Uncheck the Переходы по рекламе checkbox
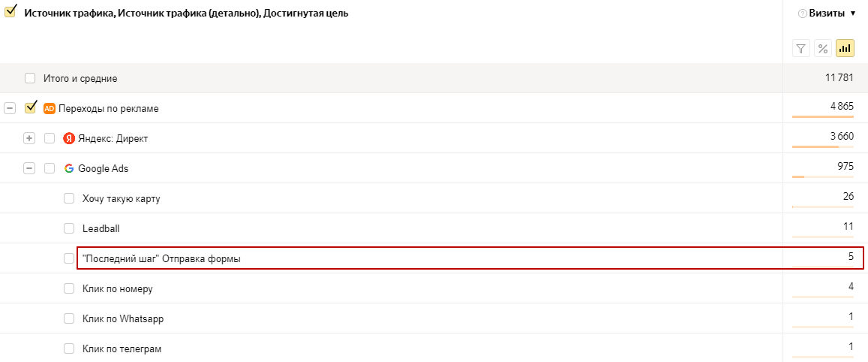868x362 pixels. (31, 107)
